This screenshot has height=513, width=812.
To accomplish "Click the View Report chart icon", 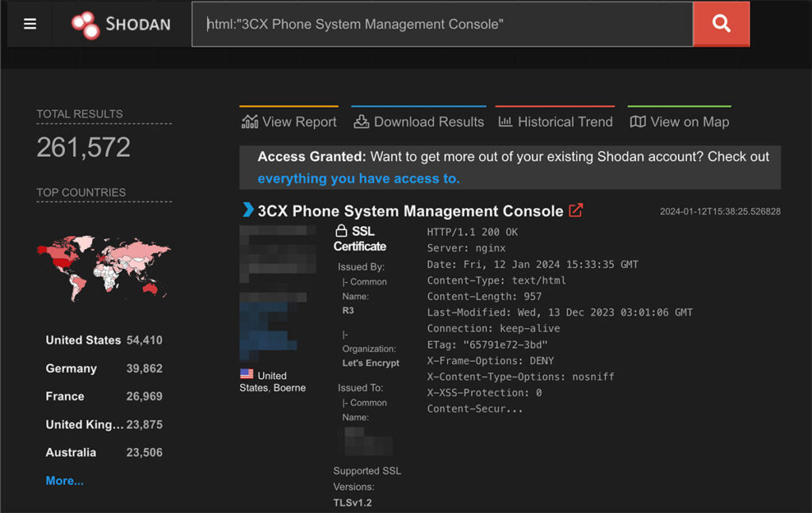I will pos(250,121).
